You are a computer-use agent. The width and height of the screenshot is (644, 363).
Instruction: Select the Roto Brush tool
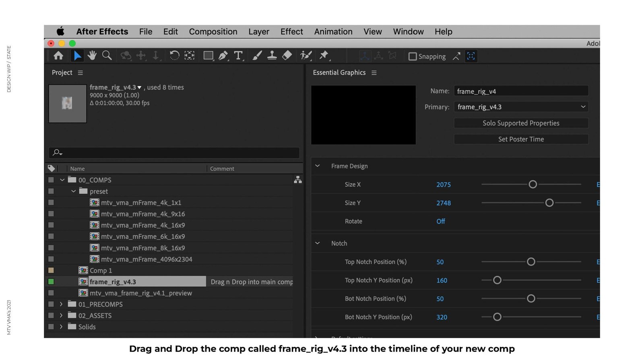coord(306,56)
